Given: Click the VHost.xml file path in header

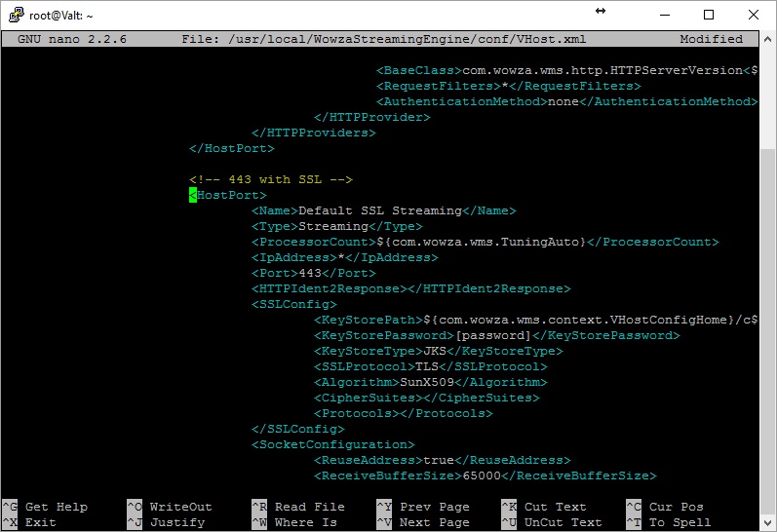Looking at the screenshot, I should point(407,39).
